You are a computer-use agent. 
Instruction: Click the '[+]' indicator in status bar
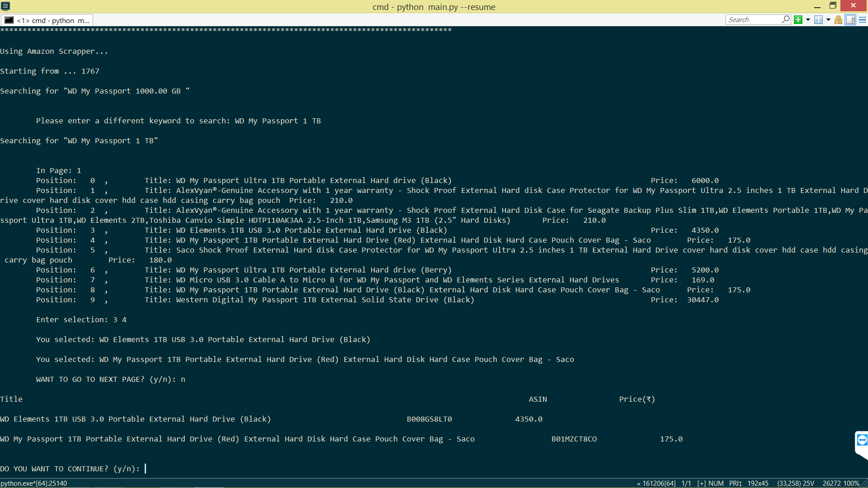[x=701, y=483]
